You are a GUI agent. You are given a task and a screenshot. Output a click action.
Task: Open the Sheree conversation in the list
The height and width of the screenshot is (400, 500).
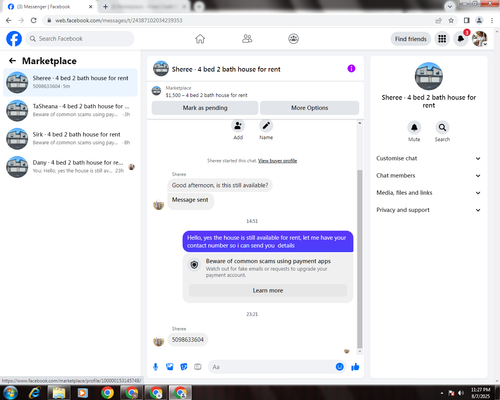click(x=70, y=82)
